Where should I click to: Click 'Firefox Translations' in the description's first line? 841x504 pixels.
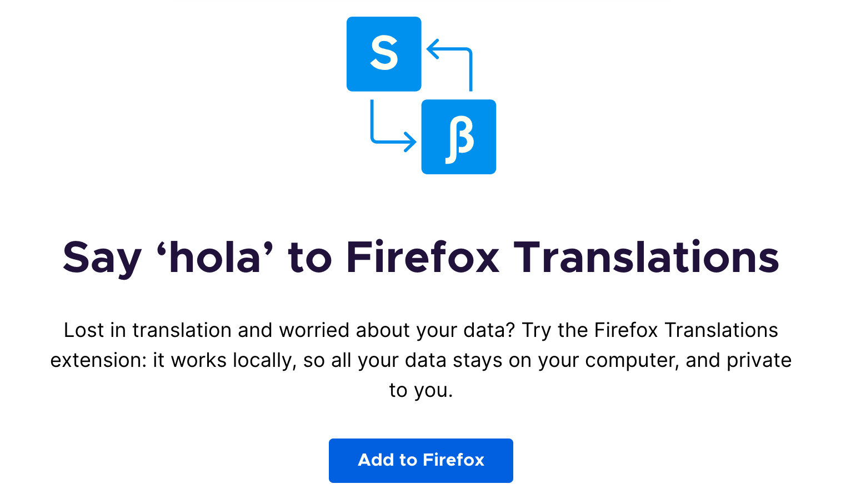pos(686,330)
